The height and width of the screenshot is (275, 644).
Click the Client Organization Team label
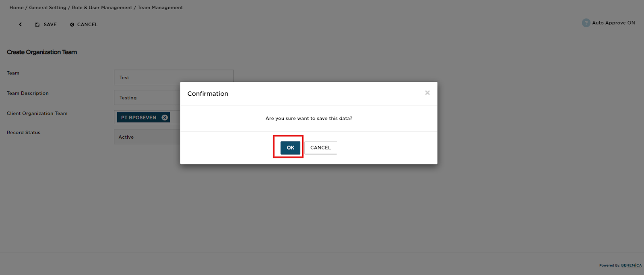point(37,113)
